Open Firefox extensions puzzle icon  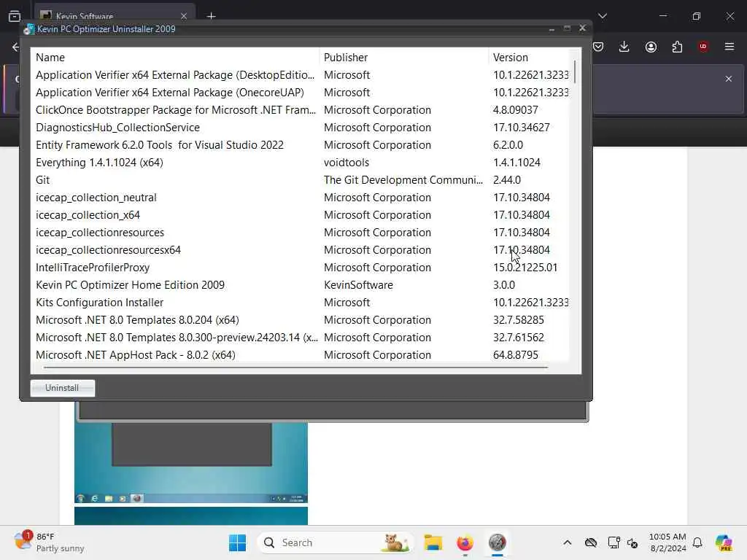(677, 47)
